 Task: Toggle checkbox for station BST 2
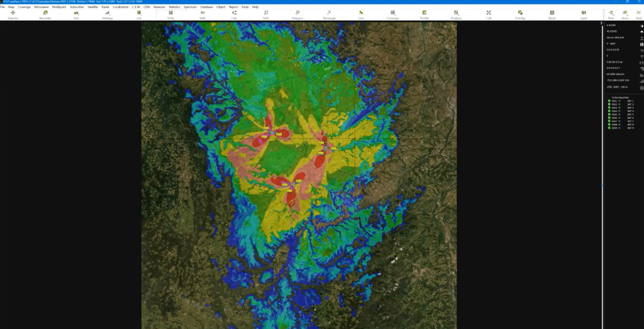(x=609, y=104)
